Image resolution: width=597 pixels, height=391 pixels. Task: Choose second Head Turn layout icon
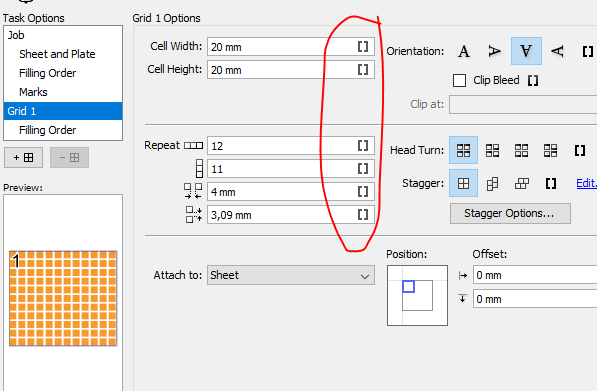(x=492, y=150)
